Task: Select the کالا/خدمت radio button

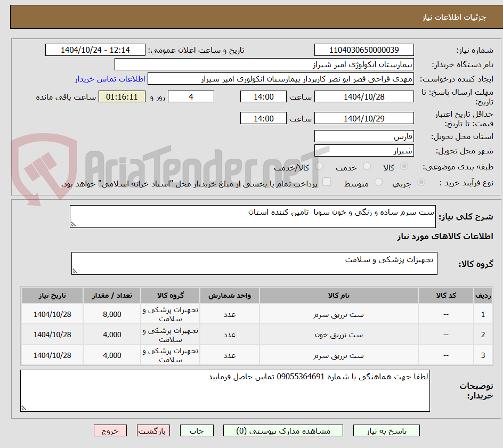Action: [319, 166]
